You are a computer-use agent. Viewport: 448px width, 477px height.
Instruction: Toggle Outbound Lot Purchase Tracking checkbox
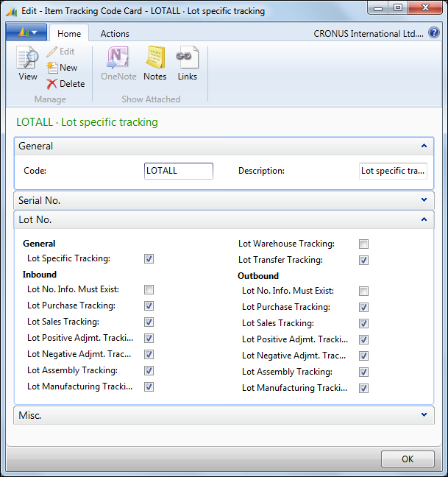pos(364,307)
